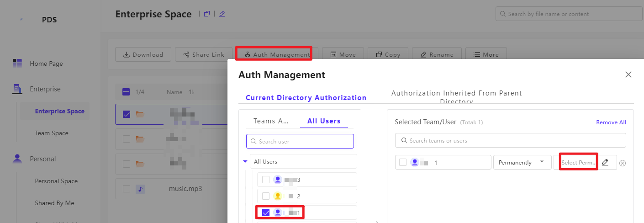Click the copy icon beside Enterprise Space title

(207, 14)
